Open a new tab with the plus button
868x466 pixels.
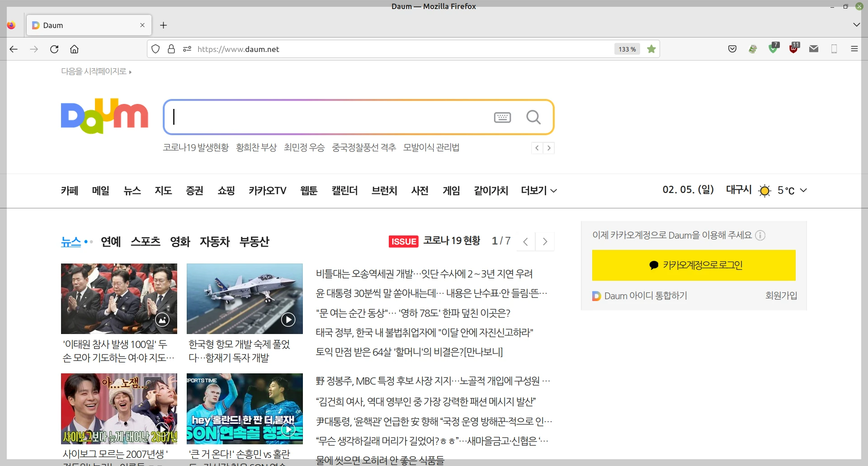click(164, 25)
